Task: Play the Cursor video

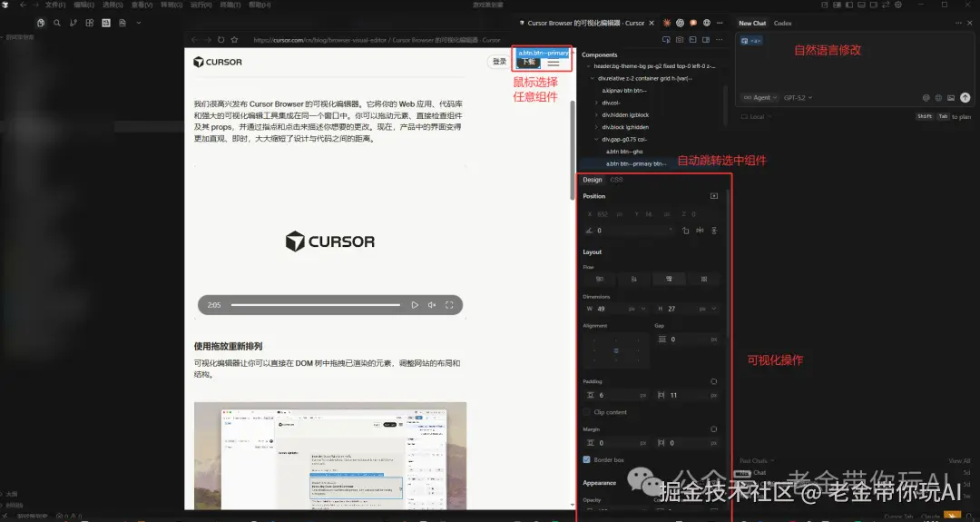Action: pyautogui.click(x=415, y=305)
